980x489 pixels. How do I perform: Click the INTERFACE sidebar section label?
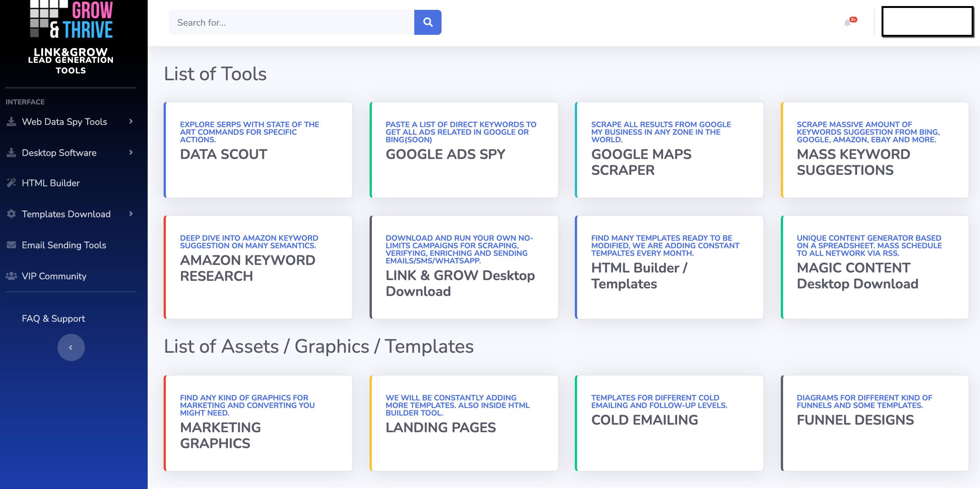pos(25,102)
